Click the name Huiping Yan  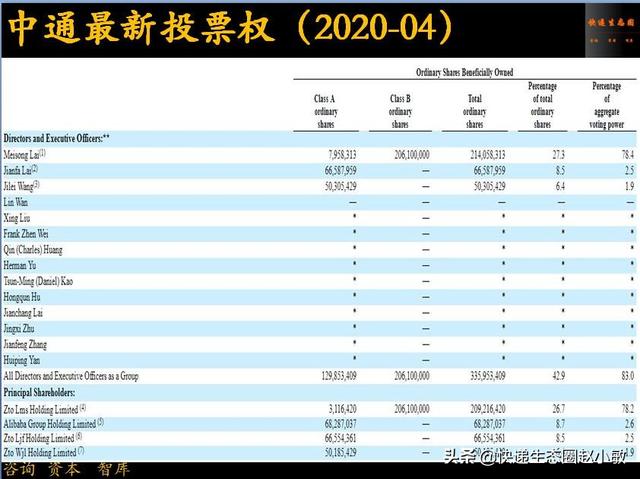22,360
